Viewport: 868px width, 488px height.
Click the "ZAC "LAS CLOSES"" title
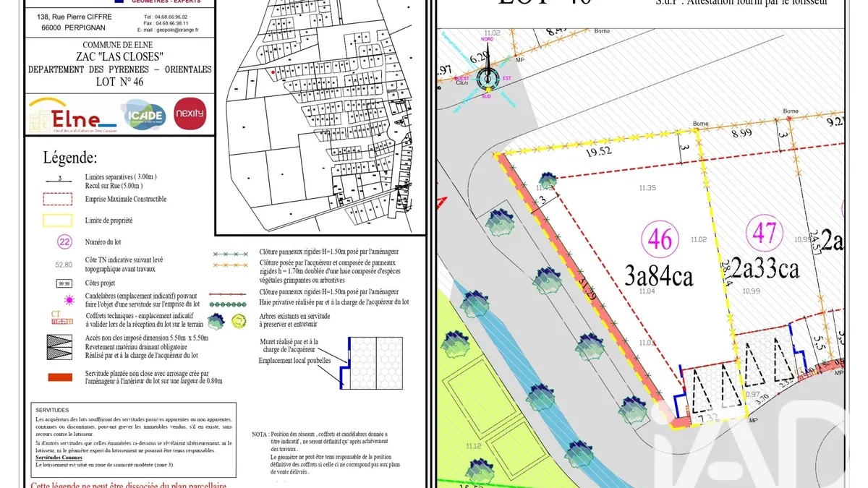point(120,57)
